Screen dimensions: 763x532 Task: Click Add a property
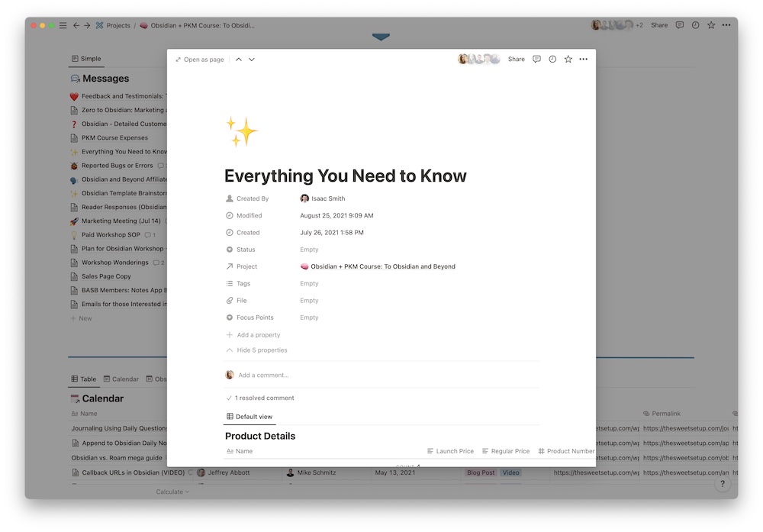pos(253,335)
